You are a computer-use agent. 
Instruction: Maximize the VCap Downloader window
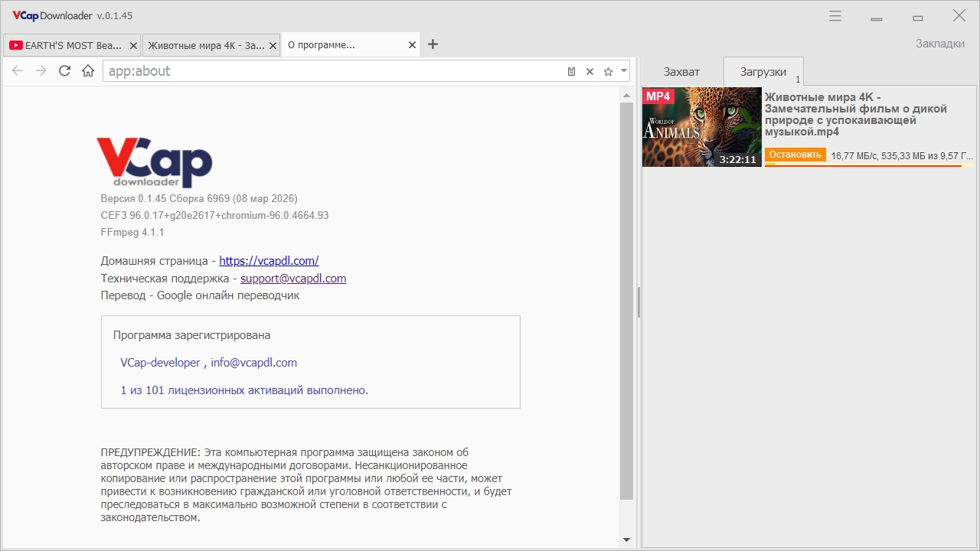[918, 17]
